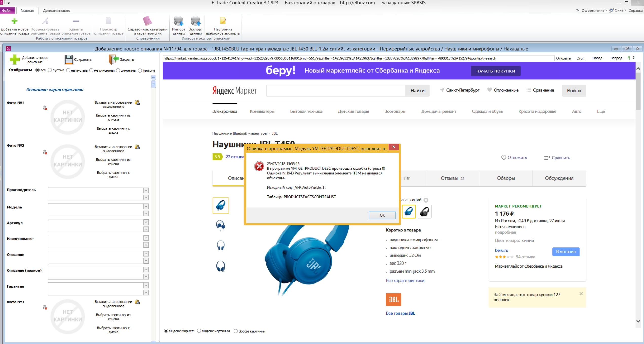Select the 'не пустые' display radio button
644x344 pixels.
pos(68,70)
